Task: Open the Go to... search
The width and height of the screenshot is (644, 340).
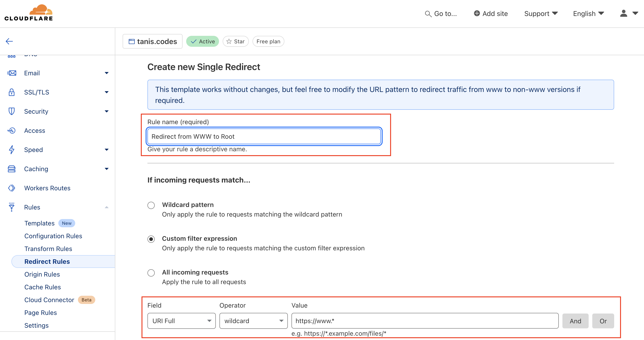Action: (441, 13)
